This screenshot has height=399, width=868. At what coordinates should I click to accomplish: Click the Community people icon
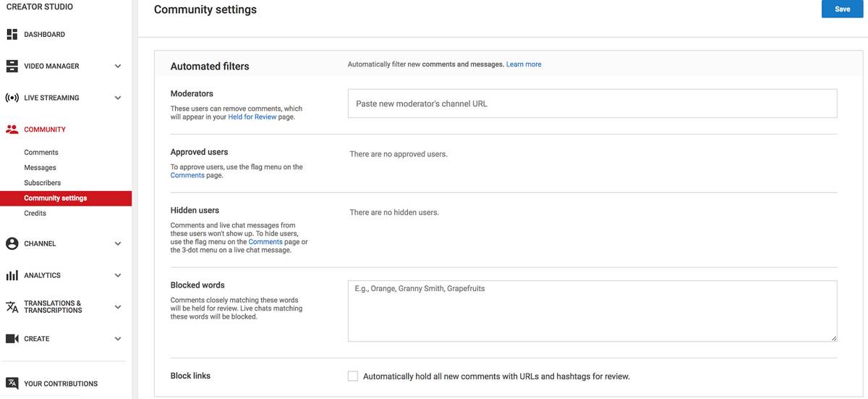coord(12,130)
